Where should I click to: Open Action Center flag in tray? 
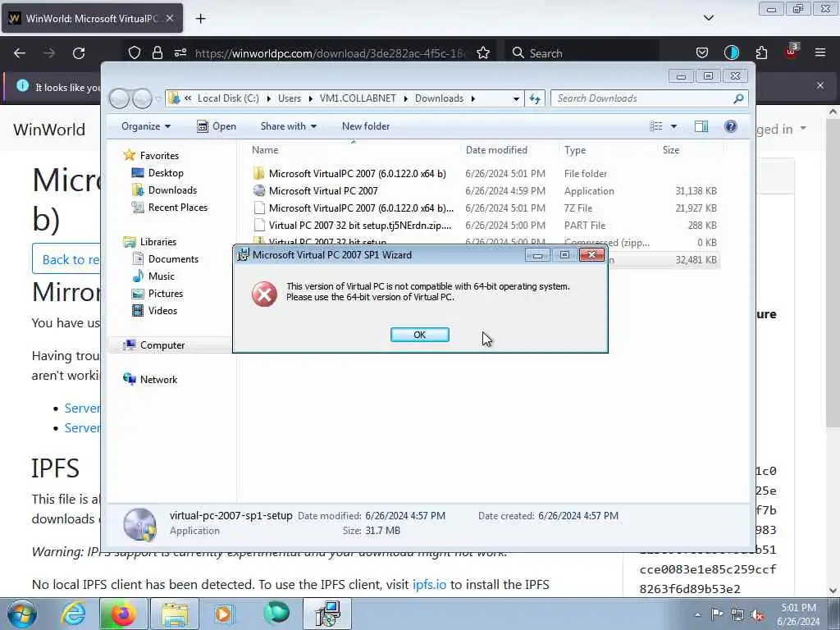point(717,614)
